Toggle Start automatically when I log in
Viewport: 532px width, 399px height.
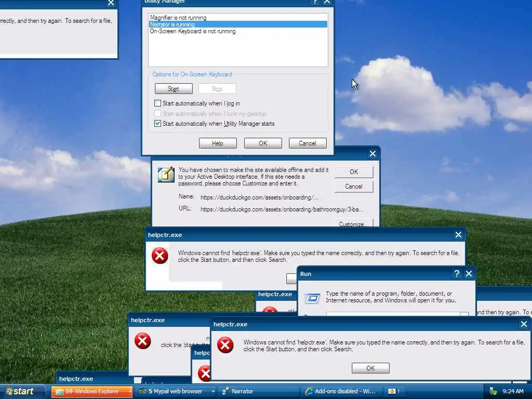[x=157, y=103]
